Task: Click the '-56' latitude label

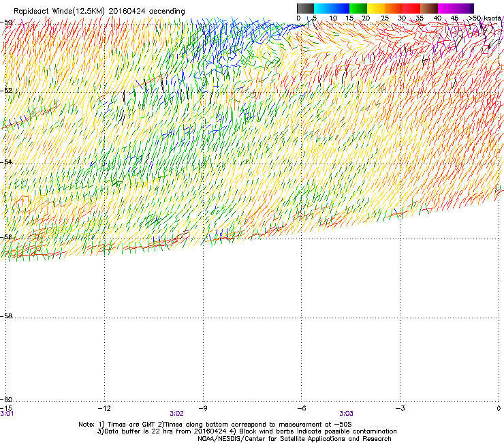Action: click(x=6, y=237)
